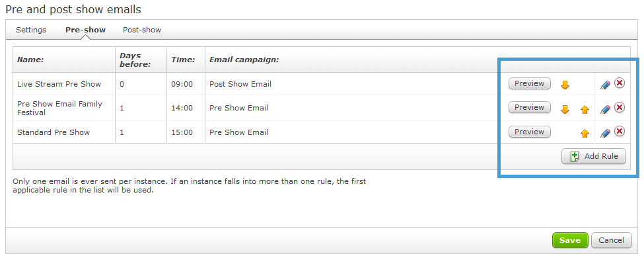Delete Pre Show Email Family Festival rule
The height and width of the screenshot is (262, 644).
[620, 107]
